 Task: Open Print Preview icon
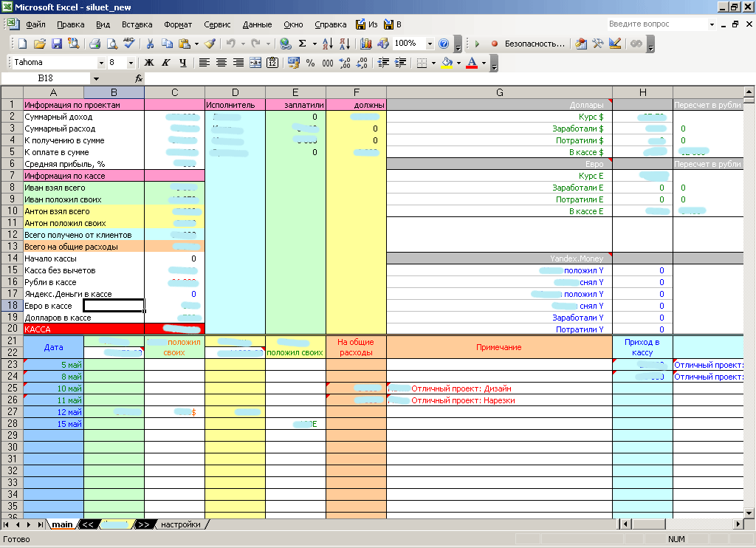(112, 44)
